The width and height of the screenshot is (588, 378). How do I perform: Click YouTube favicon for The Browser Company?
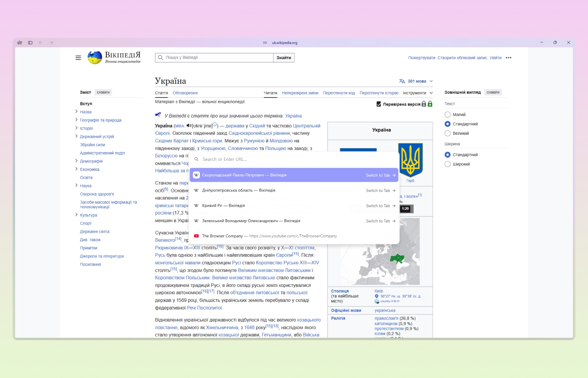196,236
